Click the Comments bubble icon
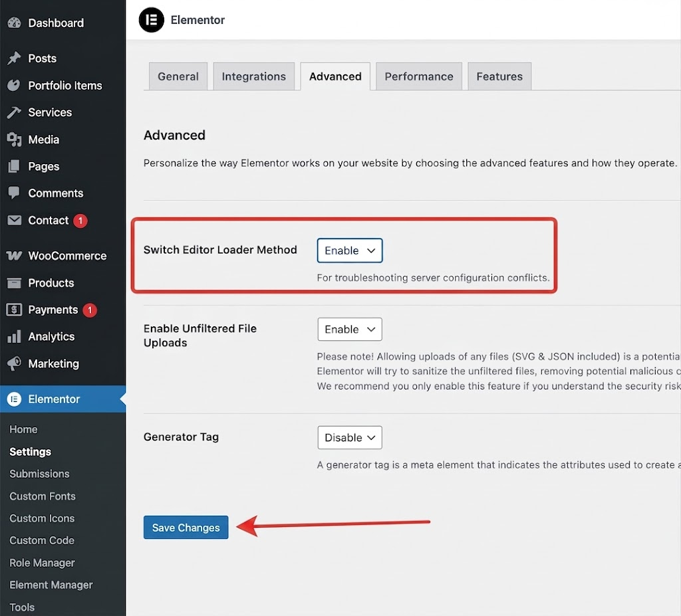The image size is (681, 616). 14,193
